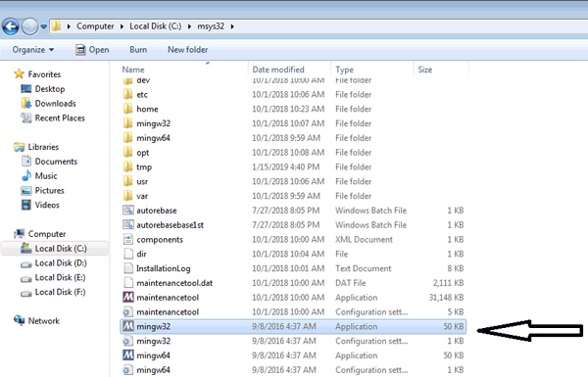Viewport: 588px width, 377px height.
Task: Select autorebasebase1st batch file icon
Action: 127,225
